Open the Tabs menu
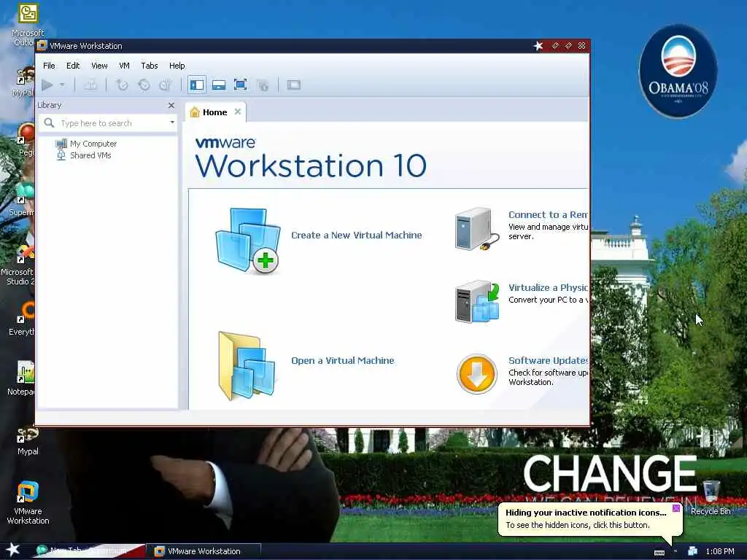The width and height of the screenshot is (747, 560). click(x=149, y=66)
